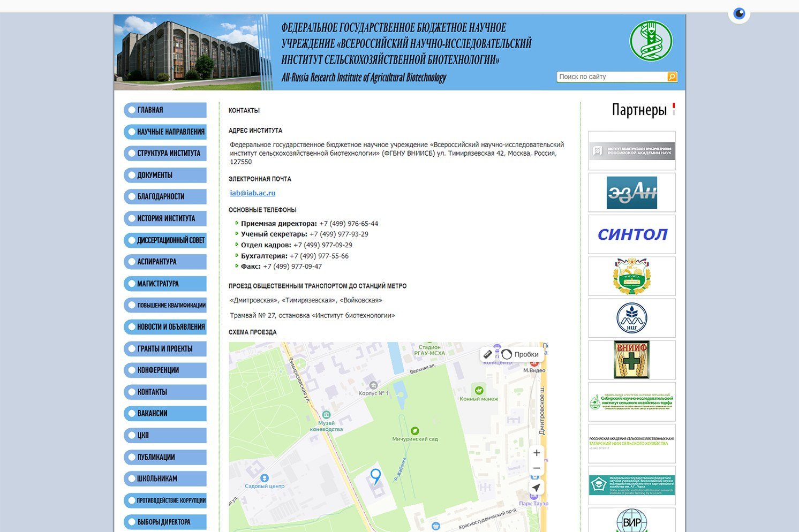
Task: Focus the Поиск по сайту search field
Action: click(x=612, y=77)
